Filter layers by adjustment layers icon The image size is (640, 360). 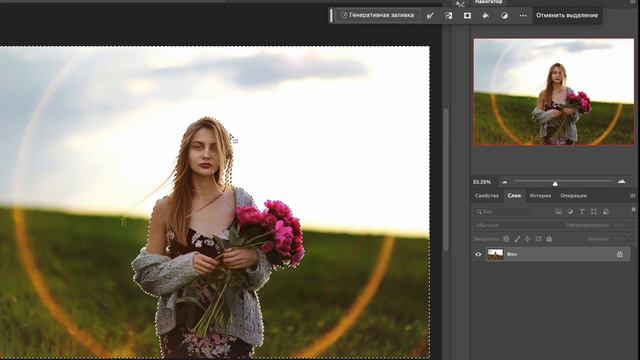click(x=570, y=211)
